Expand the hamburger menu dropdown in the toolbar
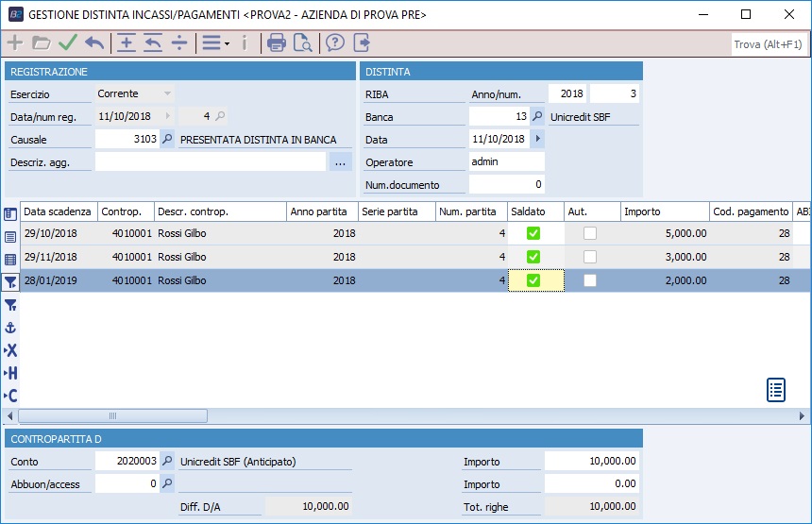The image size is (812, 524). point(216,42)
